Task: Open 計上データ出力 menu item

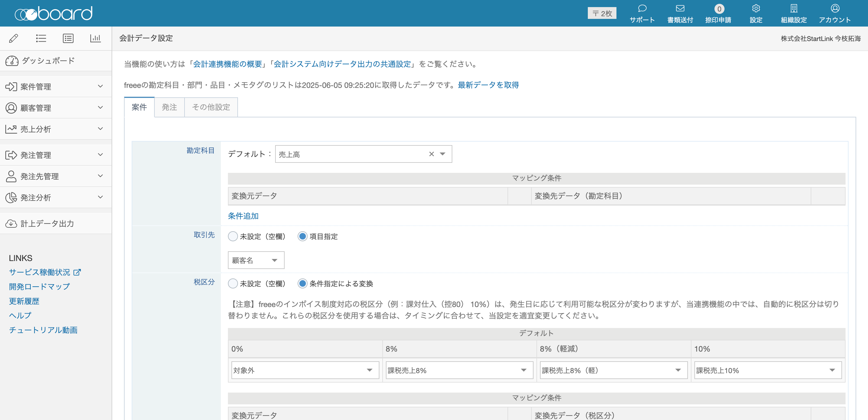Action: tap(56, 224)
